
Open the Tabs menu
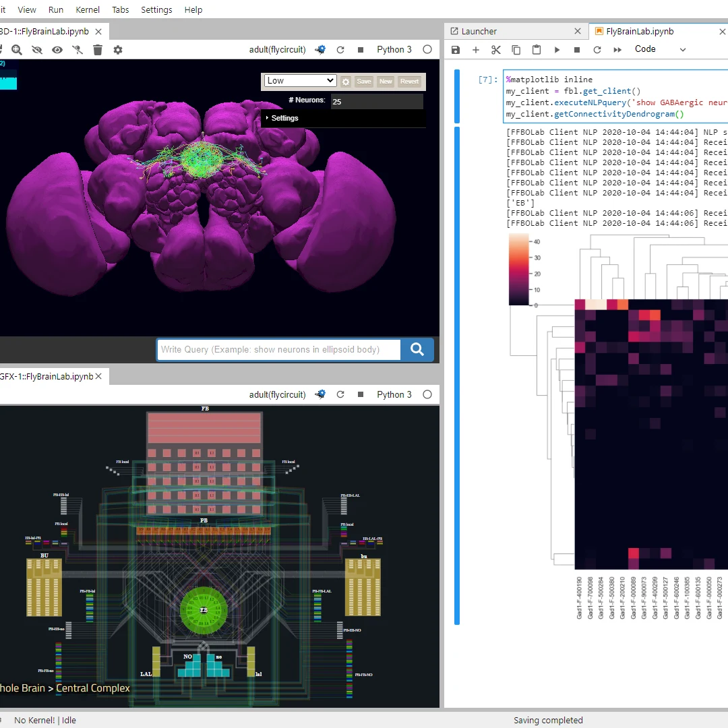pos(120,9)
